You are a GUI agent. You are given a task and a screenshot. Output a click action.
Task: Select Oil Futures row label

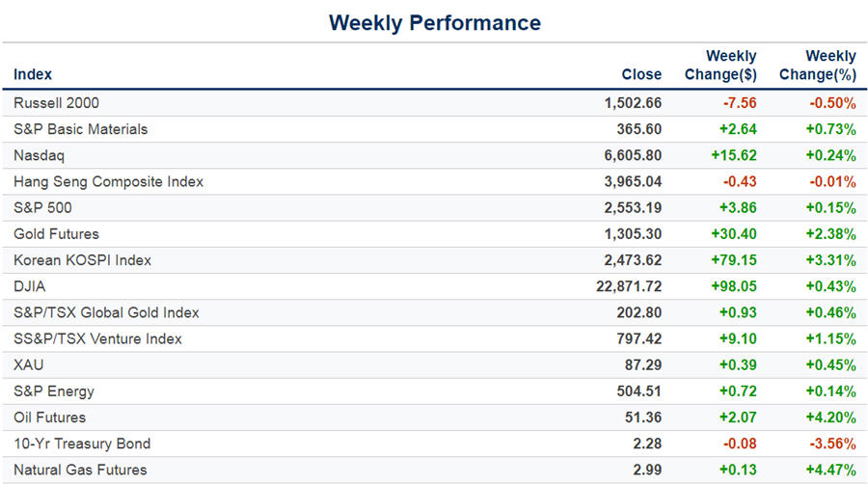click(50, 417)
